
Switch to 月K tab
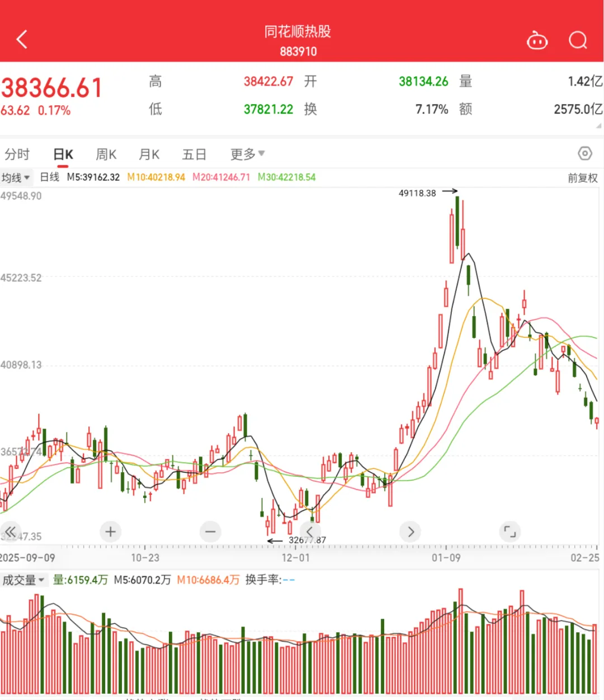click(149, 154)
